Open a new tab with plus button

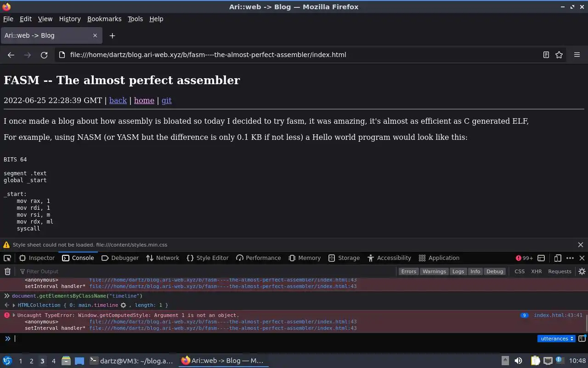[112, 35]
